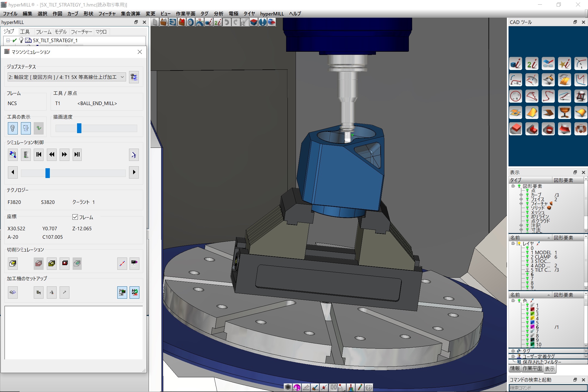Jump to the simulation start
The height and width of the screenshot is (392, 588).
[39, 155]
